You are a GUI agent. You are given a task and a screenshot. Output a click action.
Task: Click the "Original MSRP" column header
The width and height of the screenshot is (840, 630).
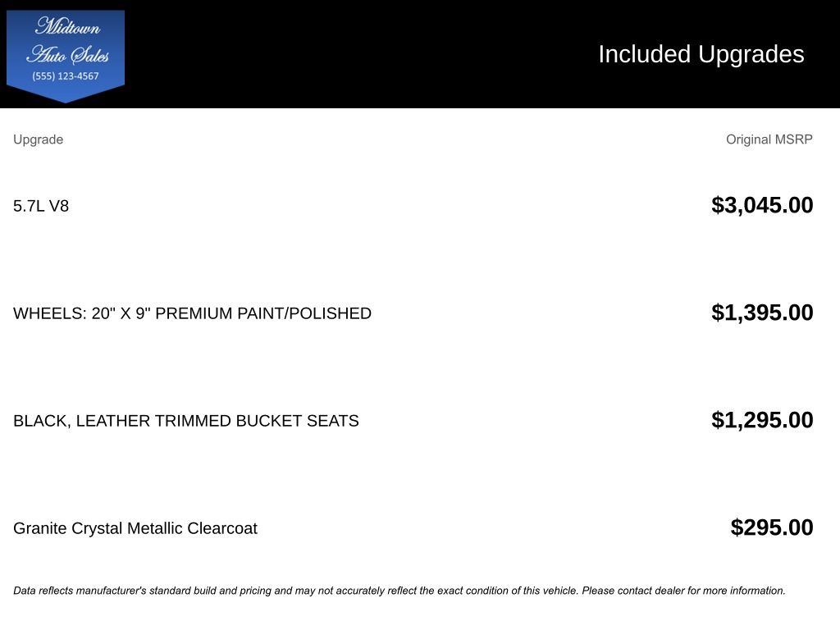[769, 139]
